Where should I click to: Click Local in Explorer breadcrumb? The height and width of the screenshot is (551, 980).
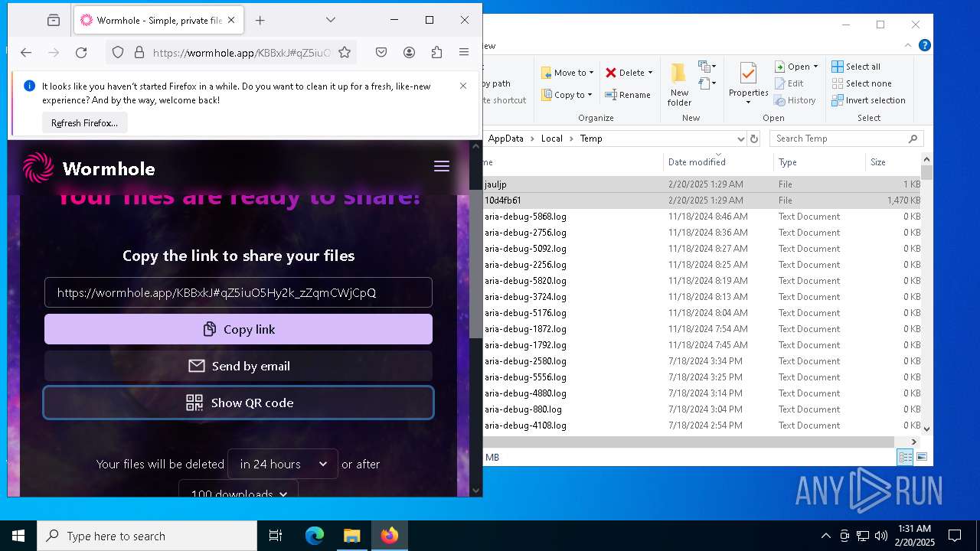pos(552,139)
